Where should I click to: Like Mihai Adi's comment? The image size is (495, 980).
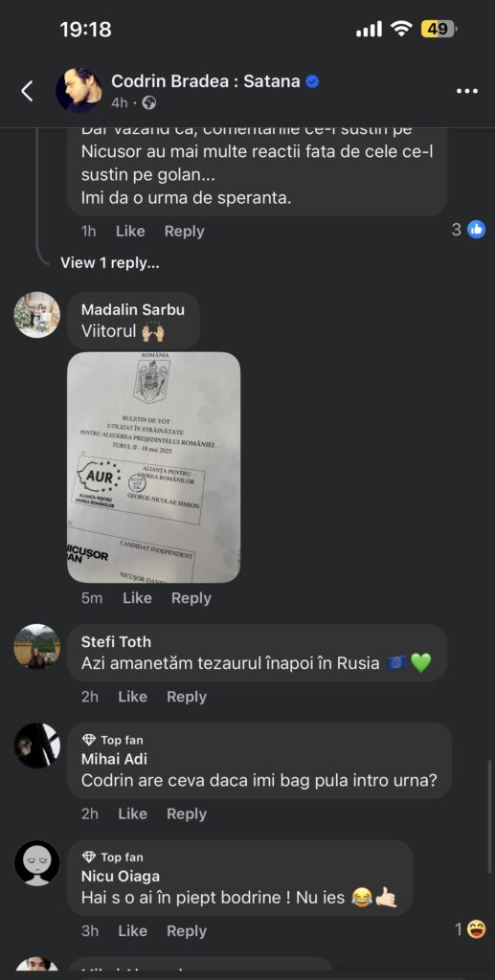pos(132,813)
